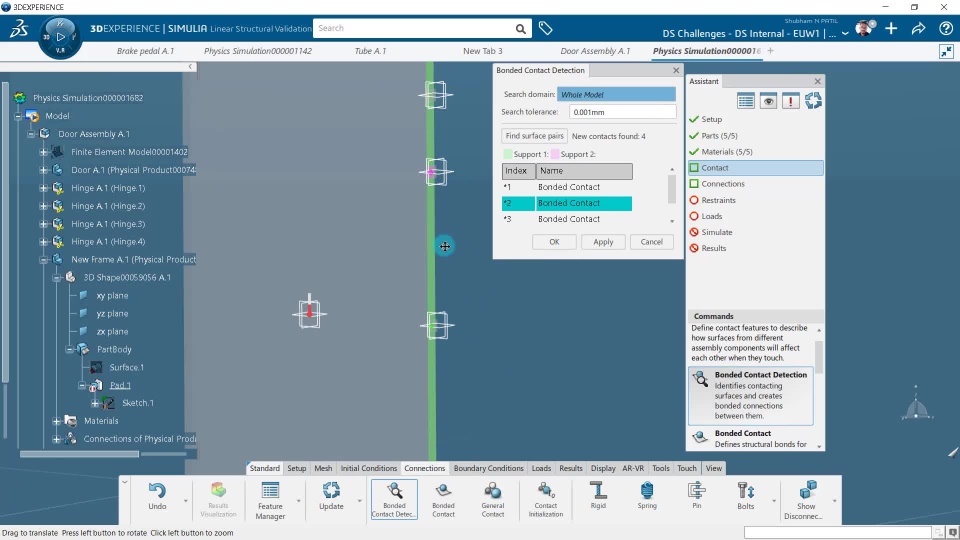Viewport: 960px width, 540px height.
Task: Open the Search domain dropdown
Action: point(617,94)
